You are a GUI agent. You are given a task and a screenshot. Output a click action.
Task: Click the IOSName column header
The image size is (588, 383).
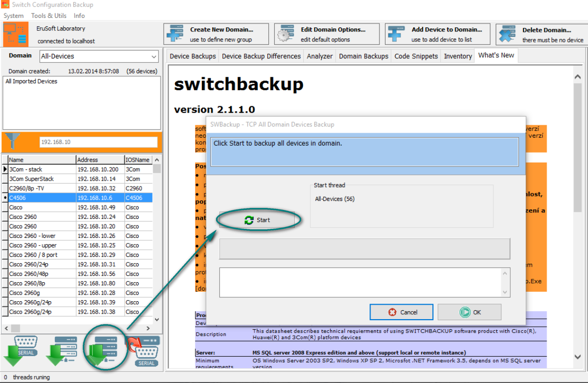click(x=138, y=160)
